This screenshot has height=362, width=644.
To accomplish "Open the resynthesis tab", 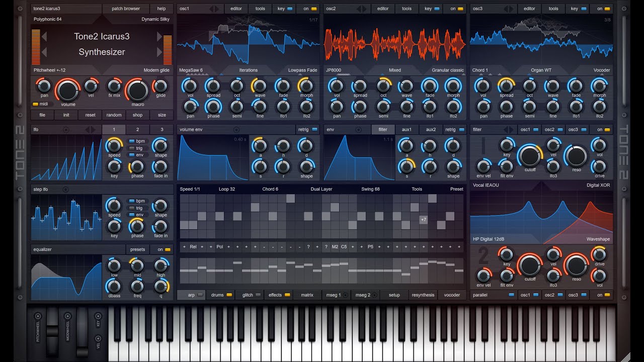I will [x=423, y=295].
